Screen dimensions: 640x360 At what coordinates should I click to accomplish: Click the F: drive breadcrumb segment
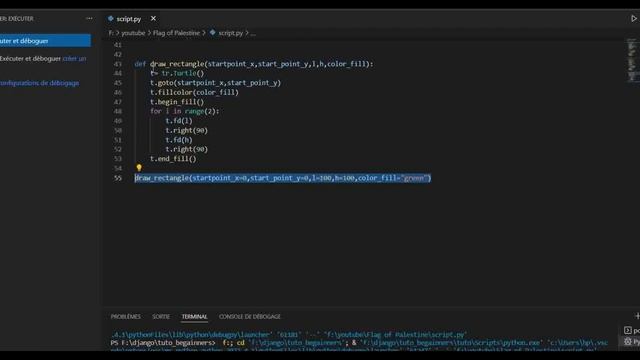pyautogui.click(x=111, y=33)
